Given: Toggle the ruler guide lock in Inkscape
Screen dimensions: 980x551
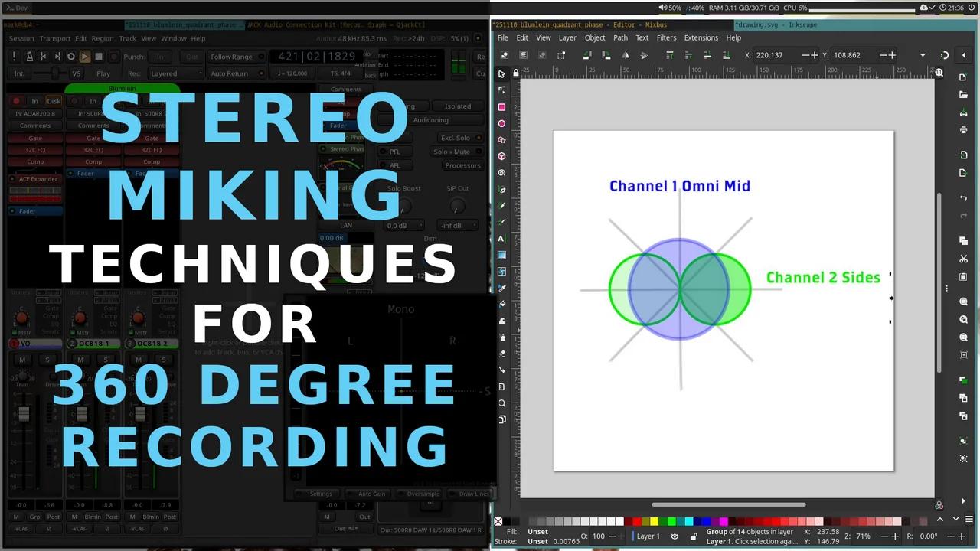Looking at the screenshot, I should tap(516, 73).
